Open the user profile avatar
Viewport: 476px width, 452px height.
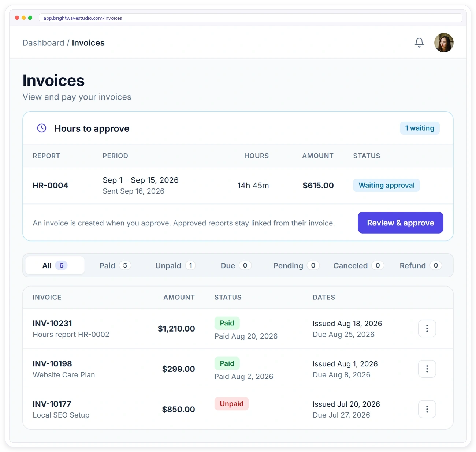pyautogui.click(x=444, y=42)
